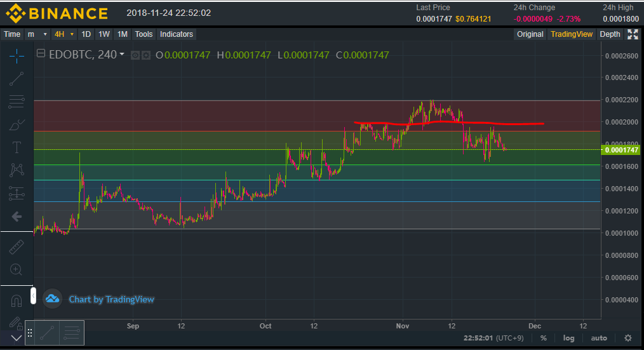
Task: Click the zoom in magnifier icon
Action: tap(17, 269)
